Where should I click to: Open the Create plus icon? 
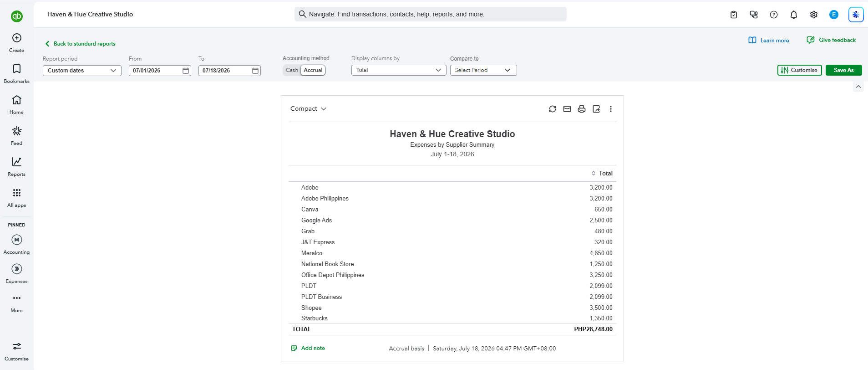pos(17,38)
